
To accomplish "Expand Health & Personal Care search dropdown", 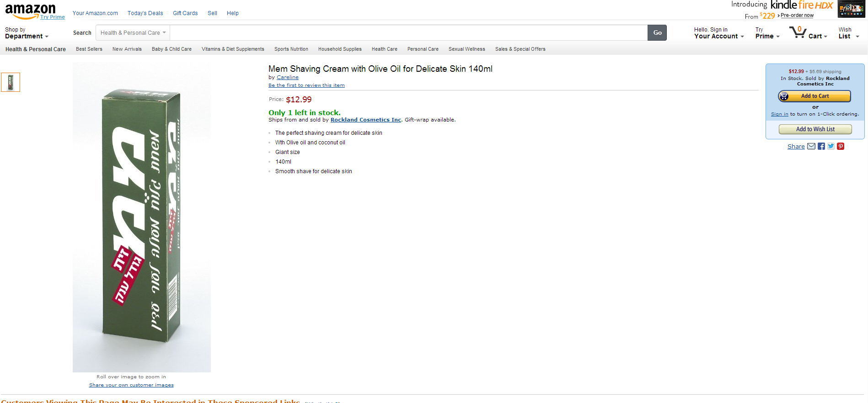I will point(133,33).
